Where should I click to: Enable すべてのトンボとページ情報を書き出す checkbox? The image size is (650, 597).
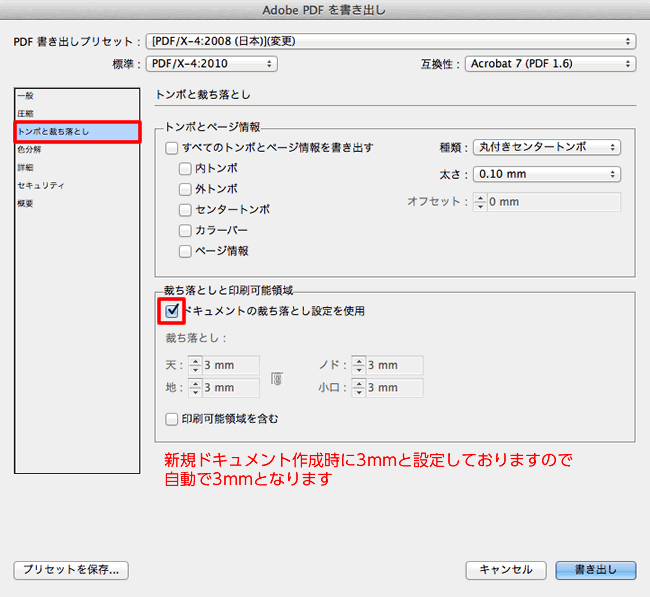172,148
